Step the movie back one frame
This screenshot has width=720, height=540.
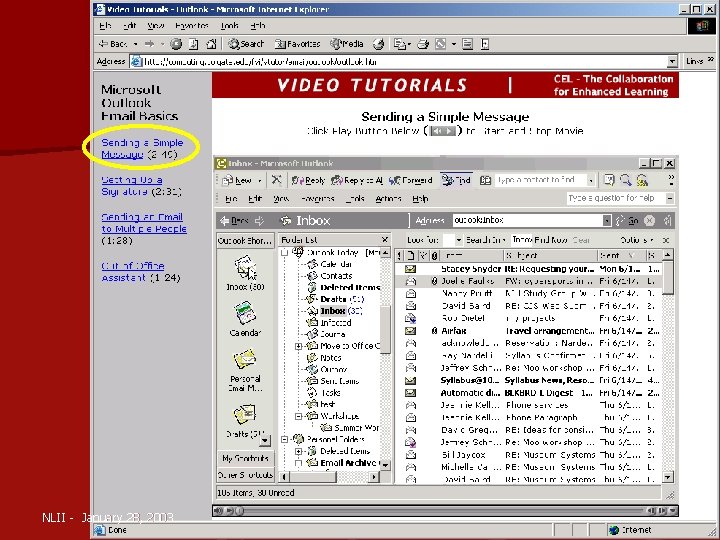coord(651,511)
